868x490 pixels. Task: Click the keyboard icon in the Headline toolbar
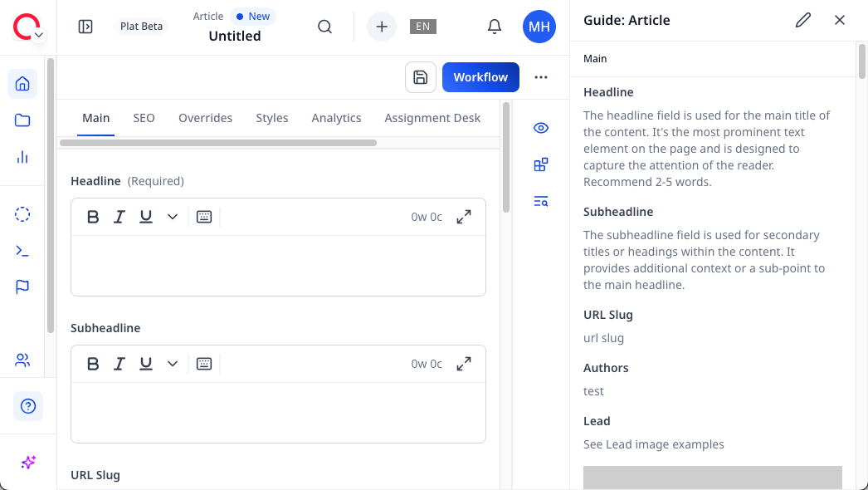[x=204, y=217]
